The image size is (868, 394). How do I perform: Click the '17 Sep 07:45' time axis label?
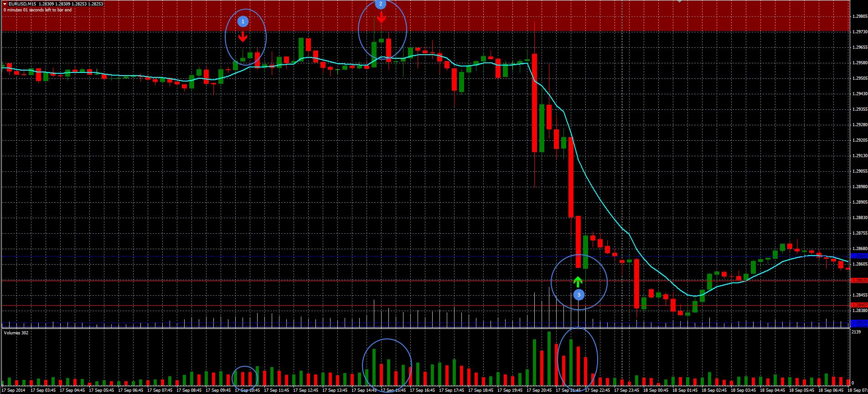(x=160, y=390)
